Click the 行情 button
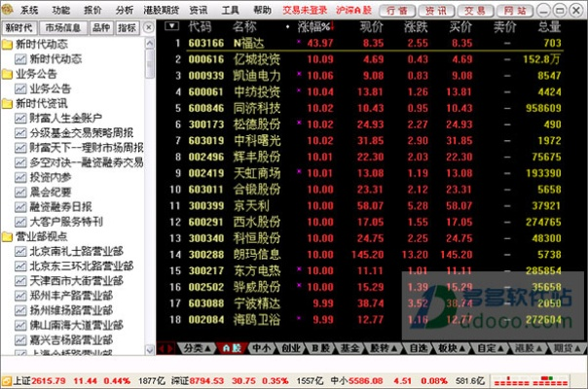 tap(395, 9)
